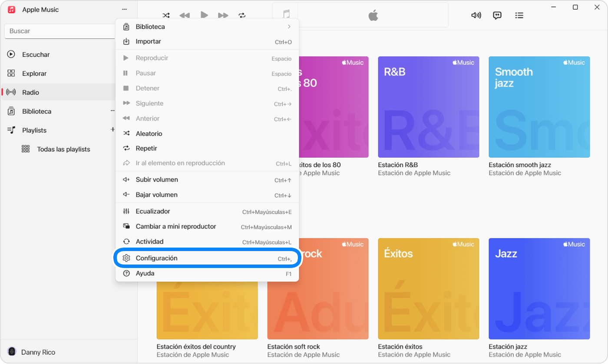Click the now playing music note artwork
Image resolution: width=608 pixels, height=364 pixels.
(x=286, y=15)
